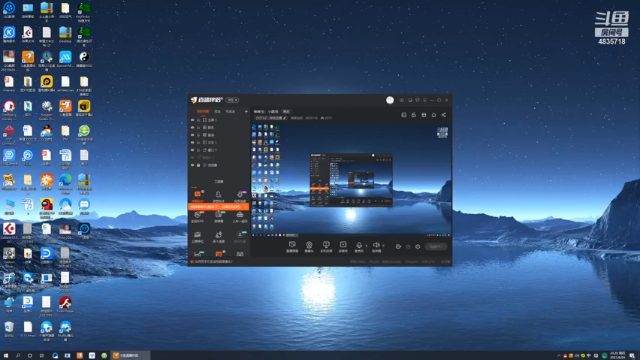Open the settings gear beside the start button
The height and width of the screenshot is (360, 640).
(418, 247)
